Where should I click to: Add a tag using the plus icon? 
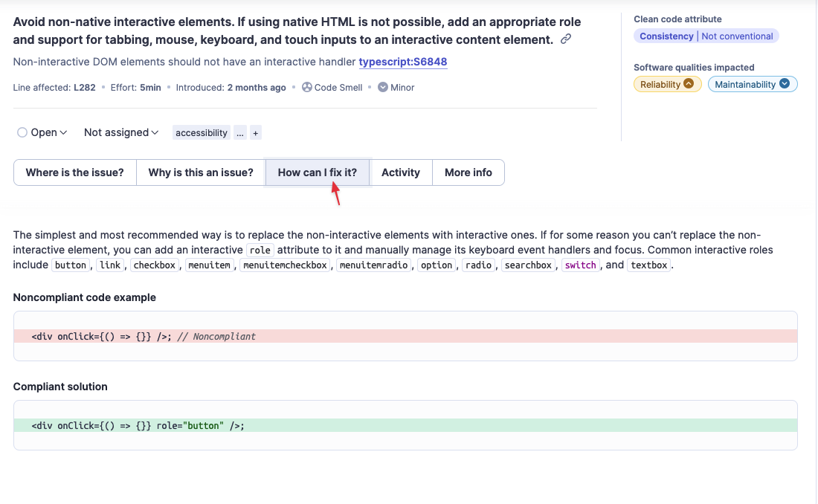tap(256, 133)
